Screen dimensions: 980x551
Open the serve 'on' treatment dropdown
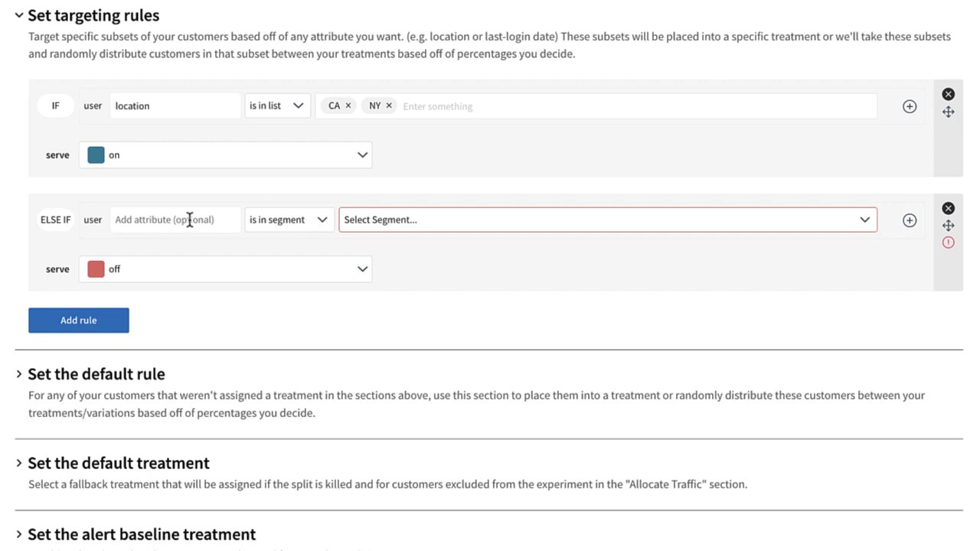(226, 155)
